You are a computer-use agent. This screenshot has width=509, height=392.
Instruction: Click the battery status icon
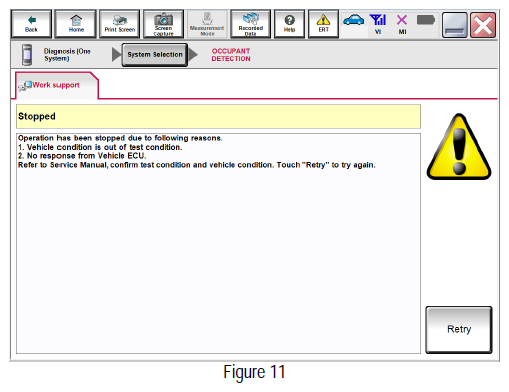(426, 20)
